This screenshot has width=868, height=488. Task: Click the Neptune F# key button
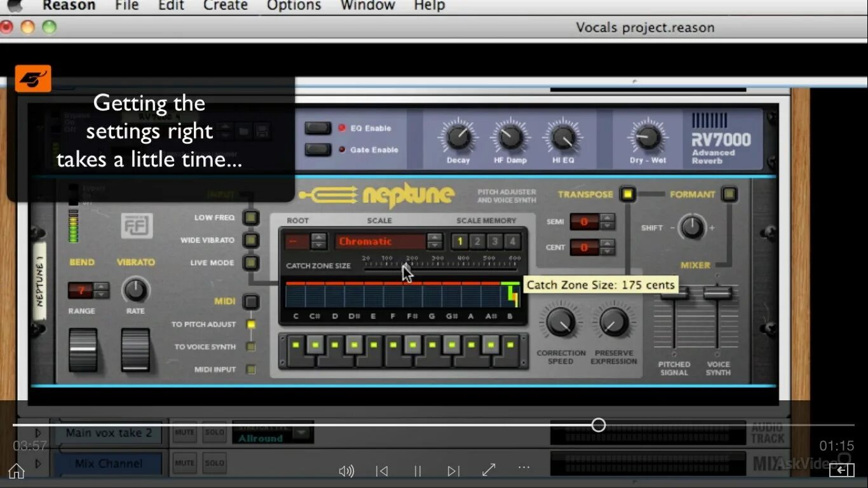(412, 346)
